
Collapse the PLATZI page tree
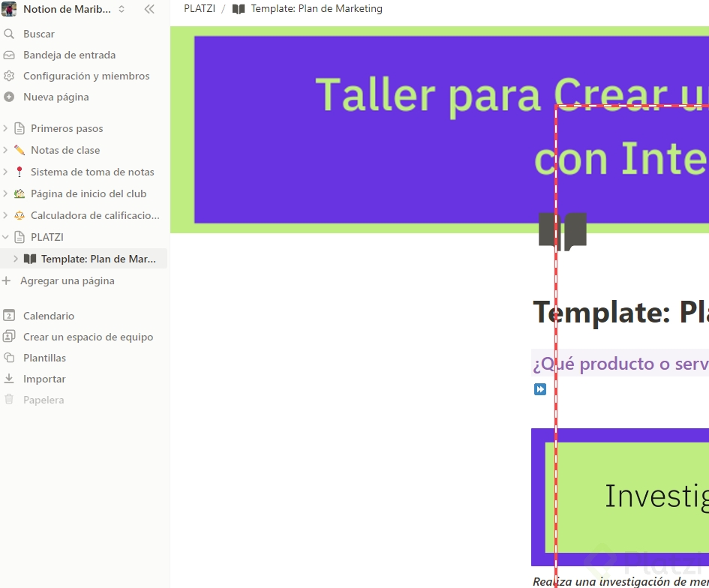(5, 237)
